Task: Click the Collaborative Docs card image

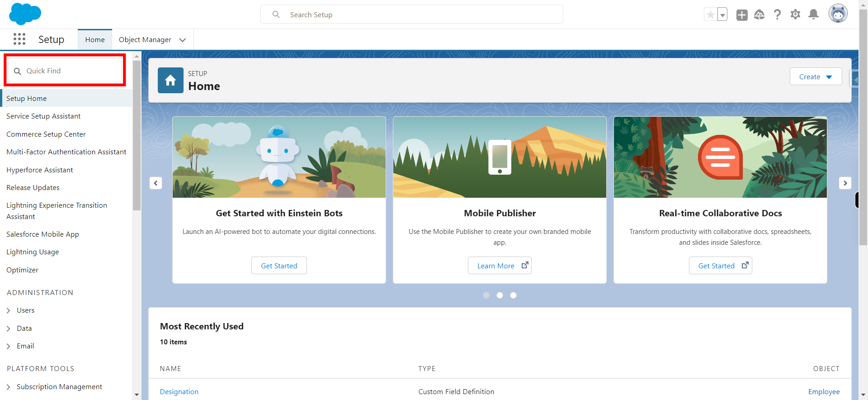Action: coord(720,157)
